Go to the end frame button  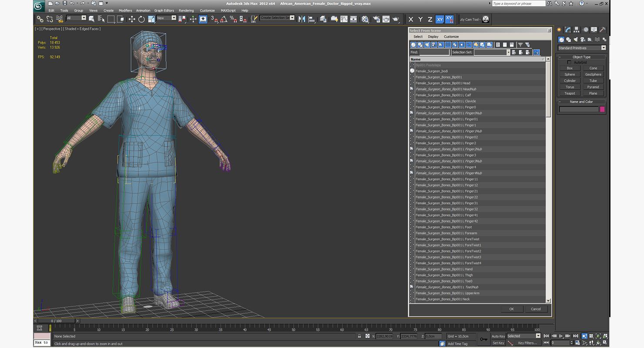click(576, 336)
